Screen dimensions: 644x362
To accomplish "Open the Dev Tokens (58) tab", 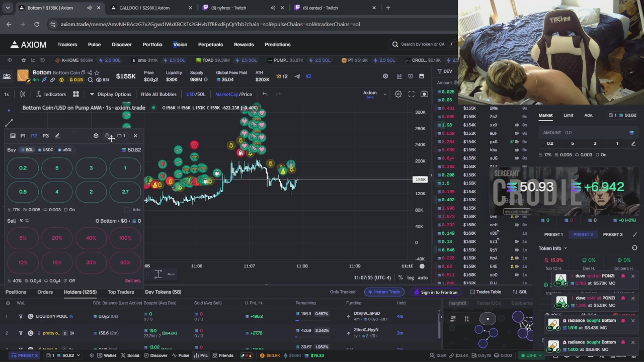I will pos(163,292).
